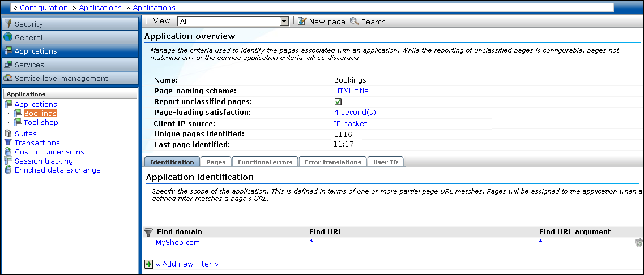Image resolution: width=644 pixels, height=275 pixels.
Task: Click the New page toolbar label
Action: click(327, 22)
